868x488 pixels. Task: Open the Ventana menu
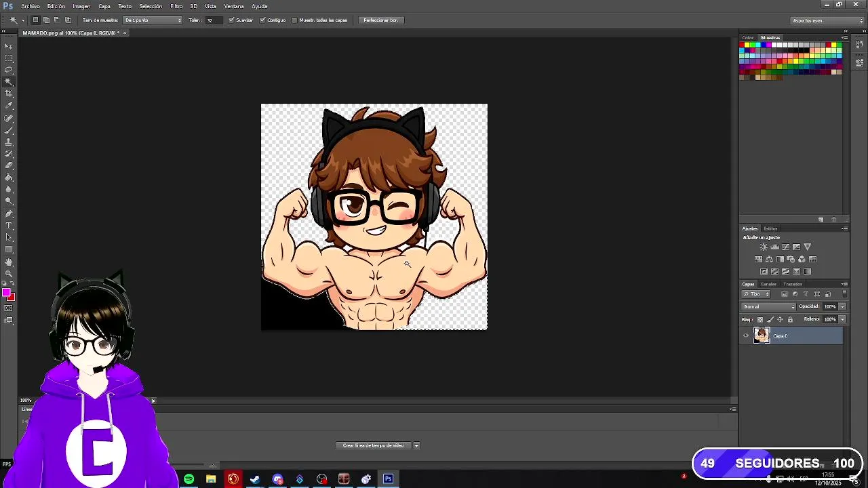[x=234, y=6]
